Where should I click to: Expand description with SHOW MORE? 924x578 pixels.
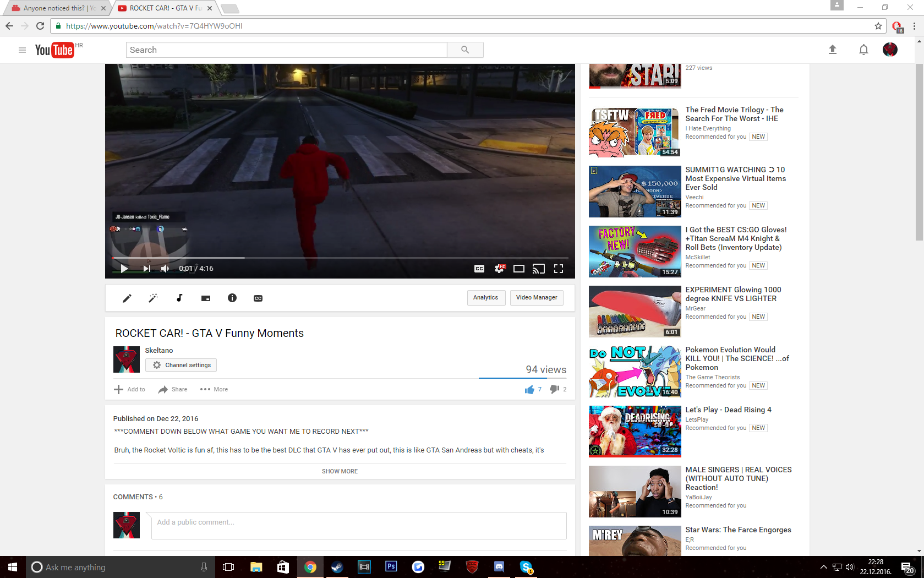[x=340, y=471]
